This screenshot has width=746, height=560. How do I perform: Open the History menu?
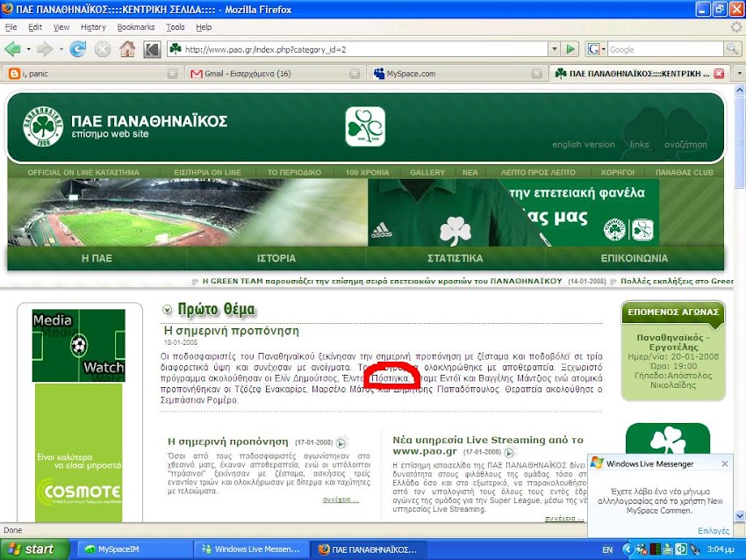tap(93, 27)
